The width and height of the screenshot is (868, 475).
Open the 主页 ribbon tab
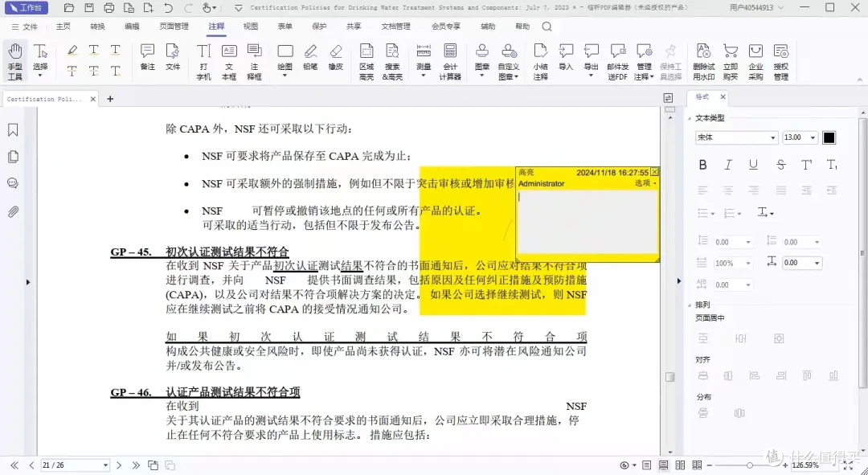(63, 26)
